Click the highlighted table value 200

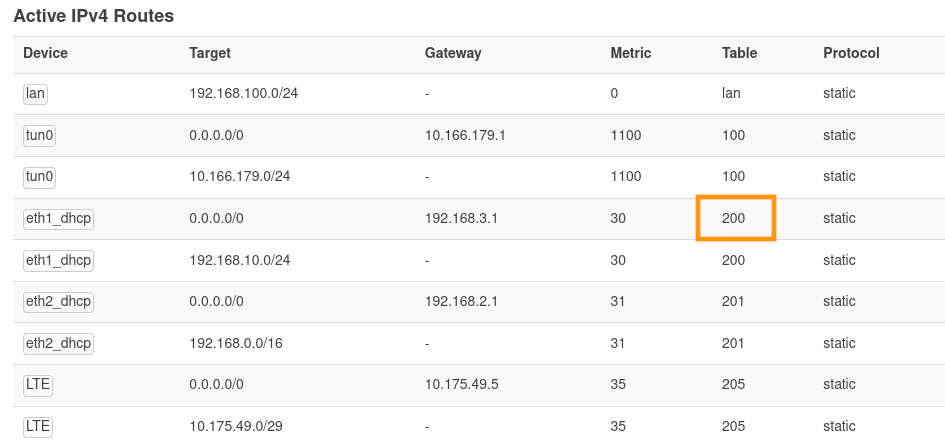[x=734, y=218]
